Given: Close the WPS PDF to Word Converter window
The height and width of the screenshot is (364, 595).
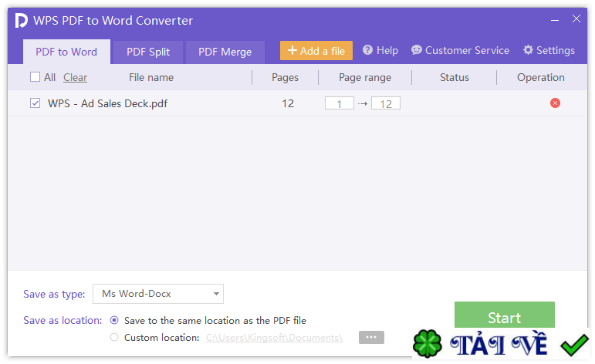Looking at the screenshot, I should pyautogui.click(x=576, y=19).
